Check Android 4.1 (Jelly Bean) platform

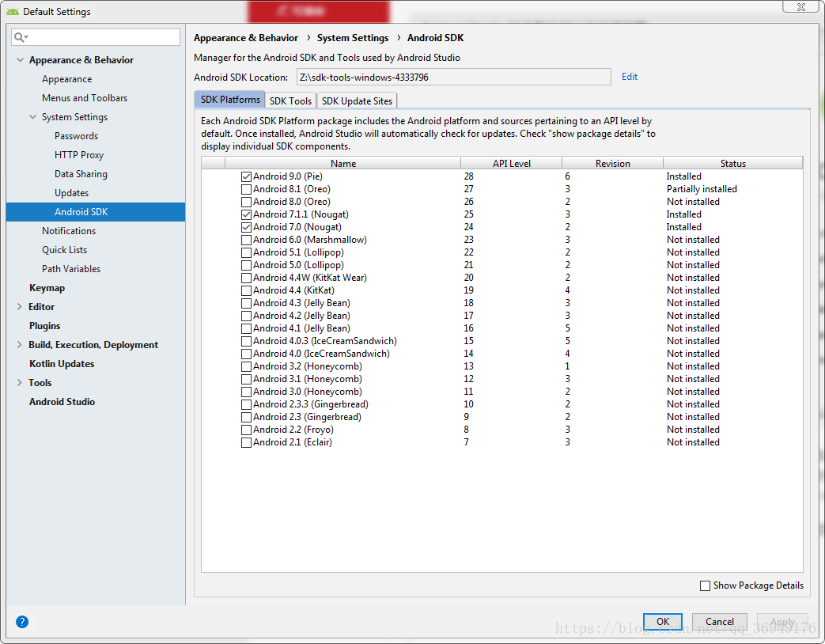click(246, 329)
